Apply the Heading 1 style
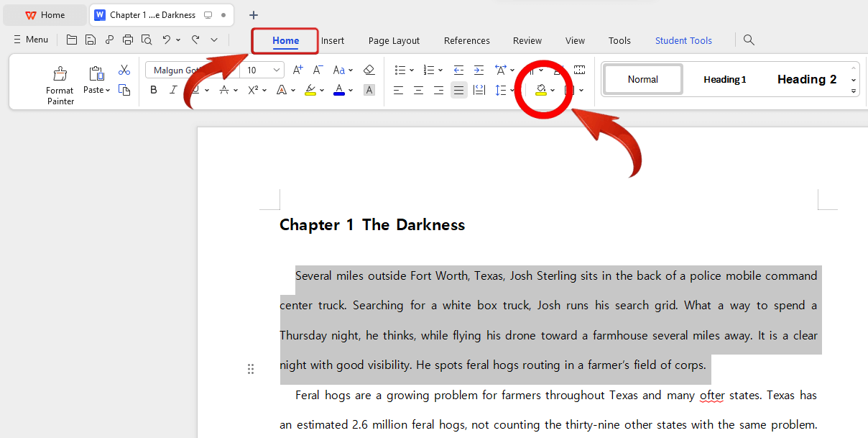The width and height of the screenshot is (868, 438). (724, 79)
